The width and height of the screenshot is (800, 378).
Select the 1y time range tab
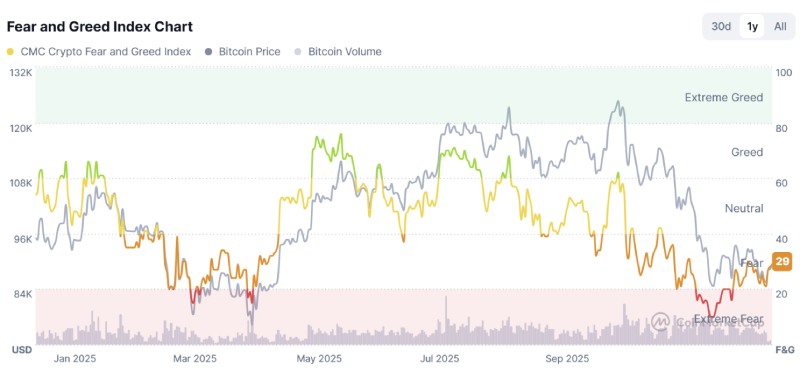752,27
